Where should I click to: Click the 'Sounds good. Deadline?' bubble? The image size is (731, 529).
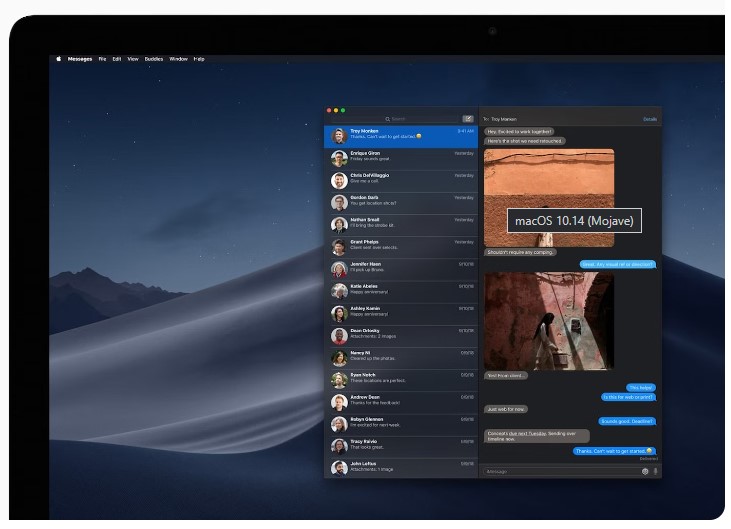click(x=628, y=421)
